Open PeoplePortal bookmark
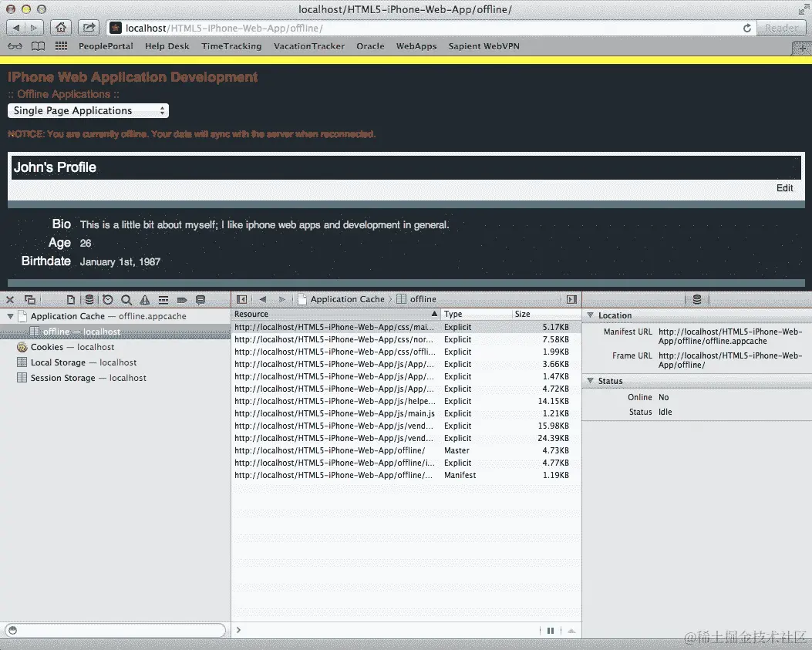 (x=106, y=46)
